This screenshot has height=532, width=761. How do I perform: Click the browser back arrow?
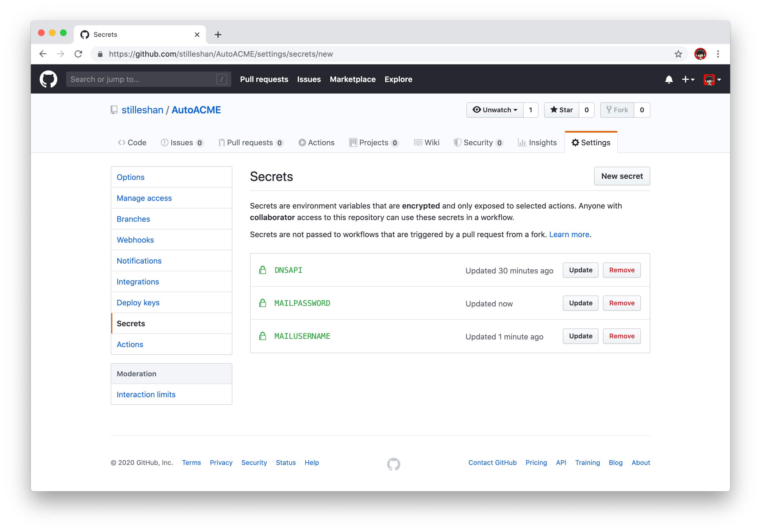(43, 54)
